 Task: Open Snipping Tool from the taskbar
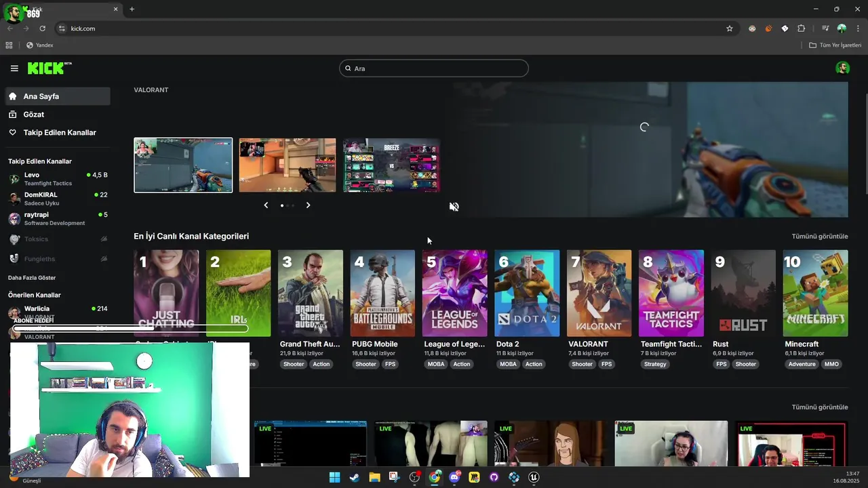394,477
